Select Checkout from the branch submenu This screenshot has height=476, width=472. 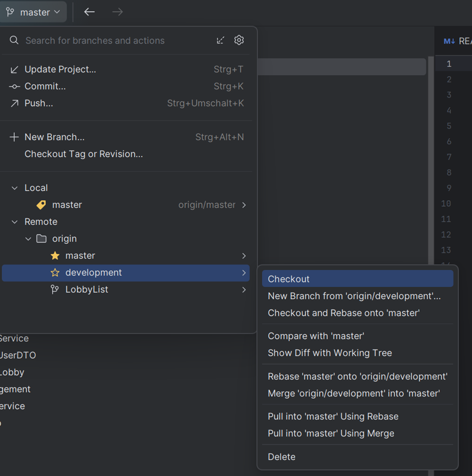(289, 279)
